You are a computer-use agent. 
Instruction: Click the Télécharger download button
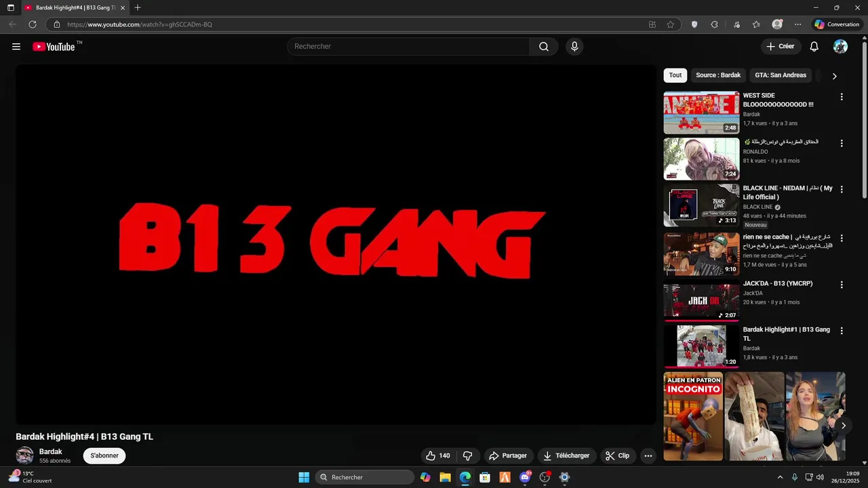coord(566,455)
